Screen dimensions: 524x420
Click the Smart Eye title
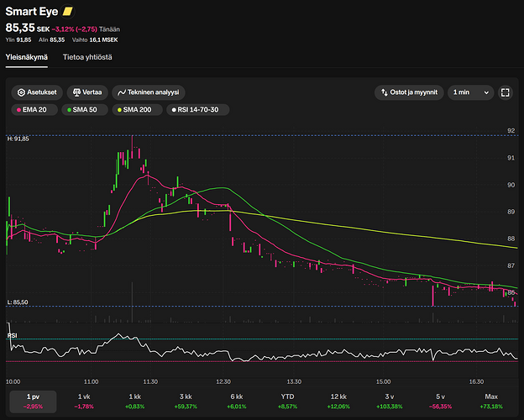(32, 12)
